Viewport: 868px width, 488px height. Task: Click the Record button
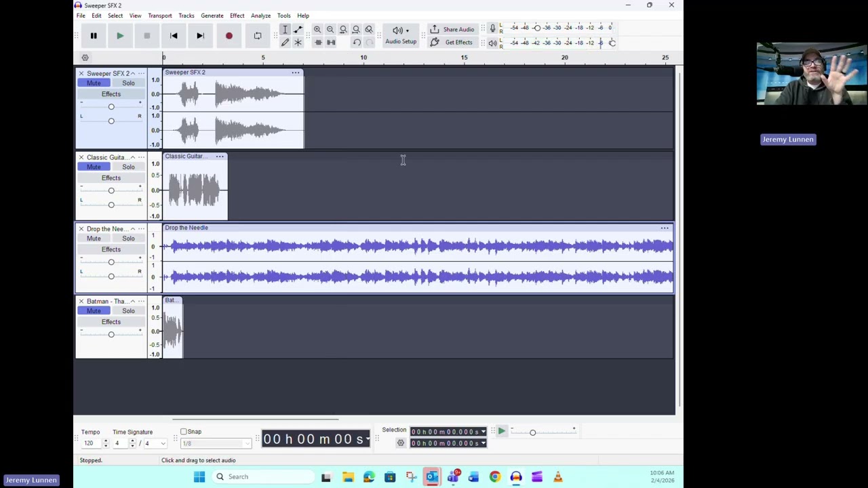[229, 36]
